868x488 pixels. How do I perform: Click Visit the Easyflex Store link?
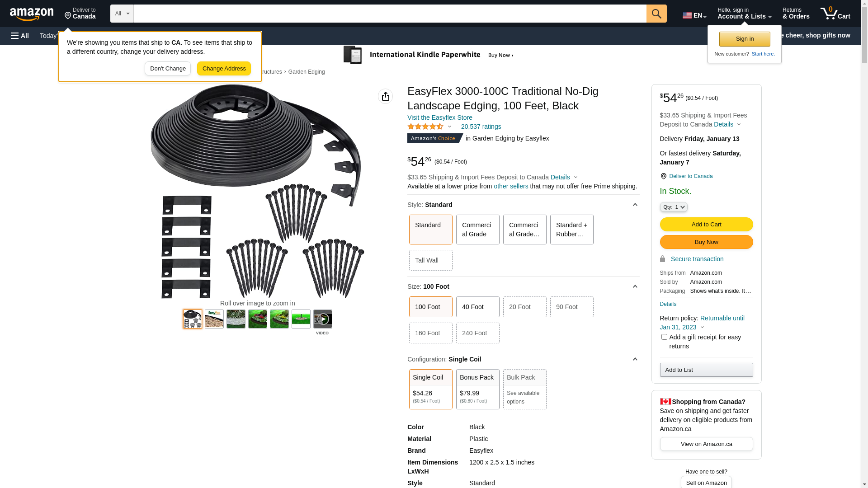coord(439,117)
